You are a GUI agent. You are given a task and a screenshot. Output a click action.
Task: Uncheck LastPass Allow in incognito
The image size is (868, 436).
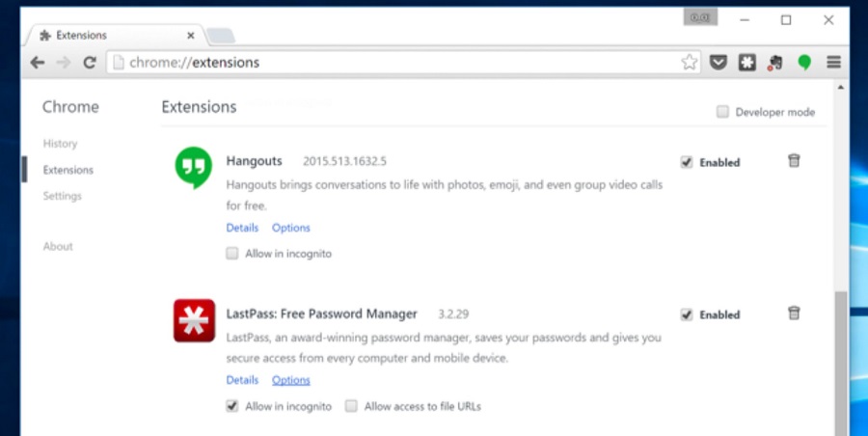(x=232, y=406)
